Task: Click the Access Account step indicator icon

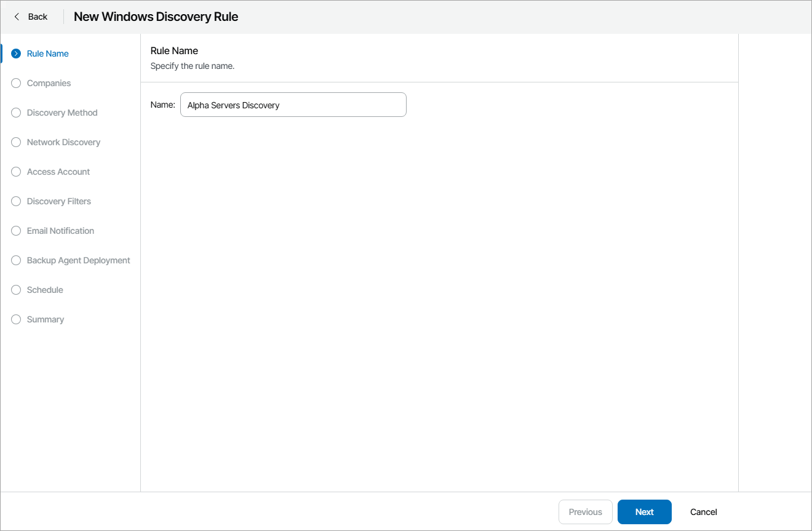Action: 16,172
